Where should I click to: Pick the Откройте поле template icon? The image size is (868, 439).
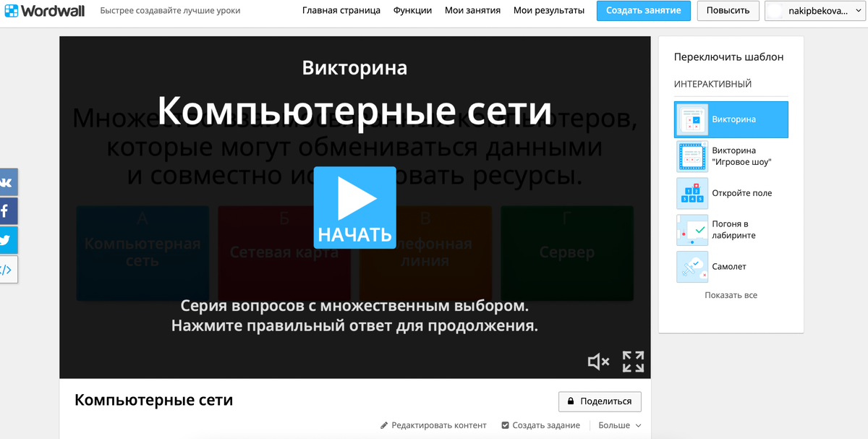point(692,193)
